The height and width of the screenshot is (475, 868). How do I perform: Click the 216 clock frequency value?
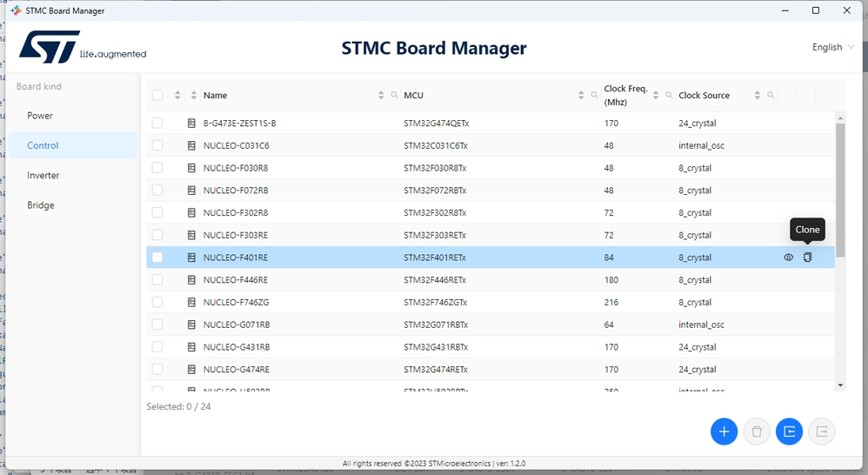coord(611,302)
